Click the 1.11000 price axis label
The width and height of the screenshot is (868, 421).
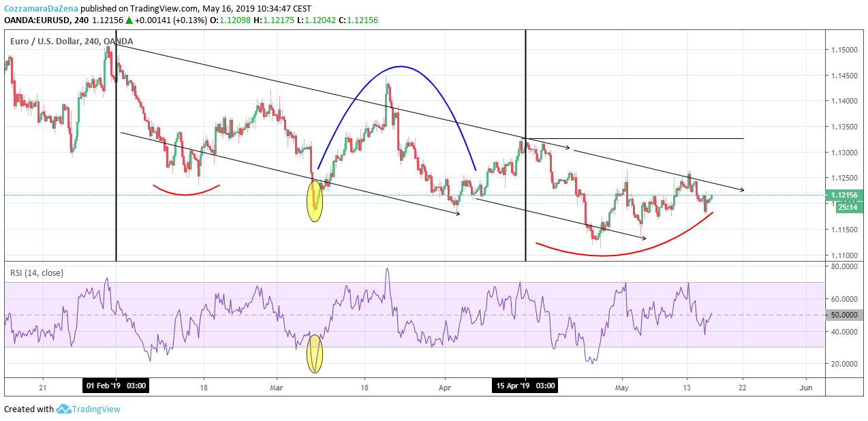tap(843, 255)
